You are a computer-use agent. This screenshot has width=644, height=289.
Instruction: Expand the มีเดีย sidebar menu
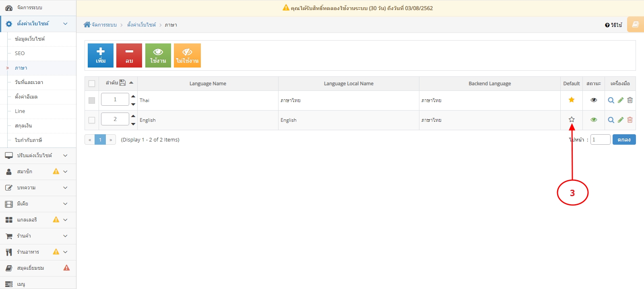tap(38, 204)
